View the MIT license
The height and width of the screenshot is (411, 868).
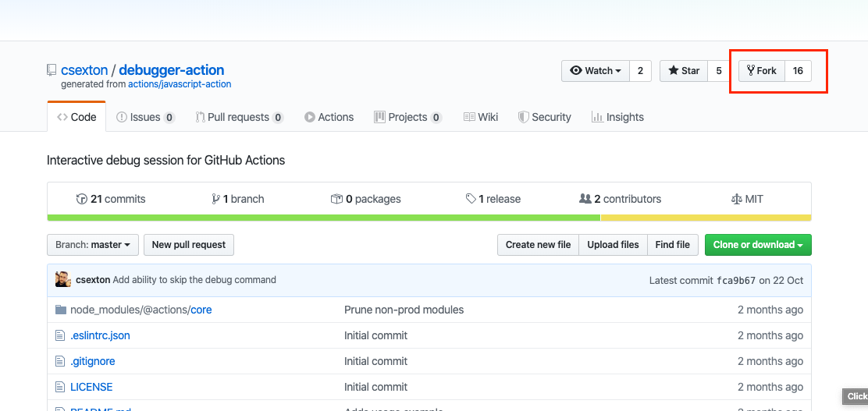(x=747, y=199)
